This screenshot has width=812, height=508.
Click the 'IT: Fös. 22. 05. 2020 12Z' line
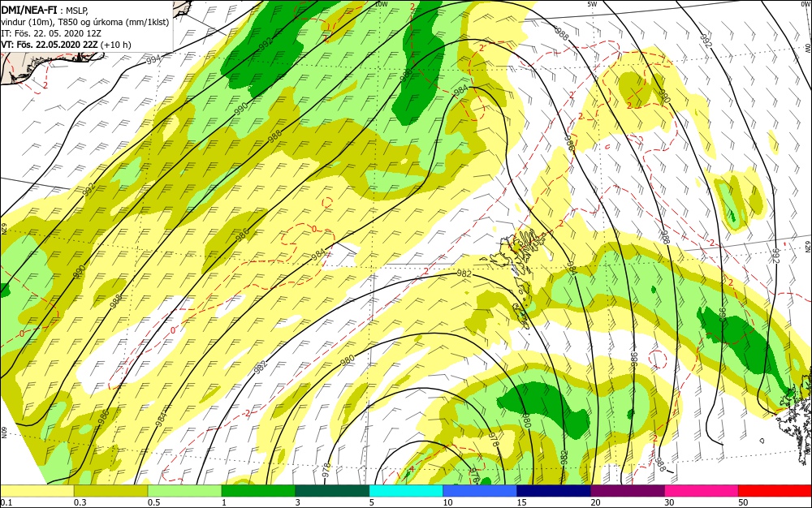coord(51,33)
